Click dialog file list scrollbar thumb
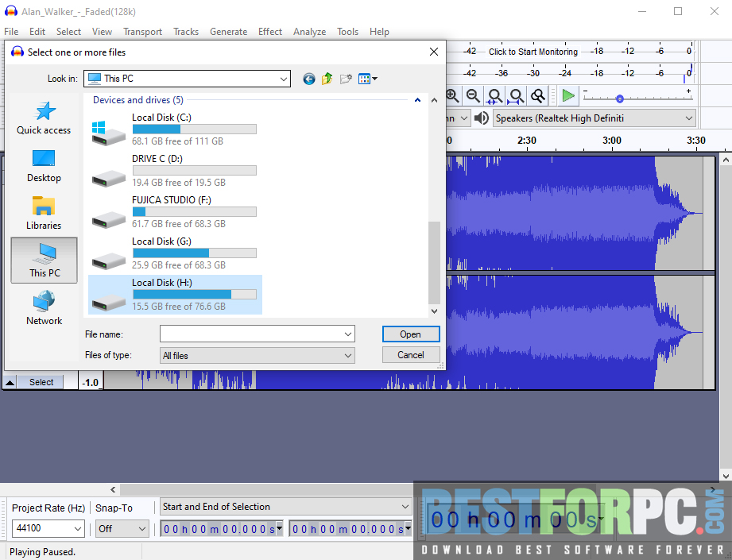The image size is (732, 560). tap(434, 263)
